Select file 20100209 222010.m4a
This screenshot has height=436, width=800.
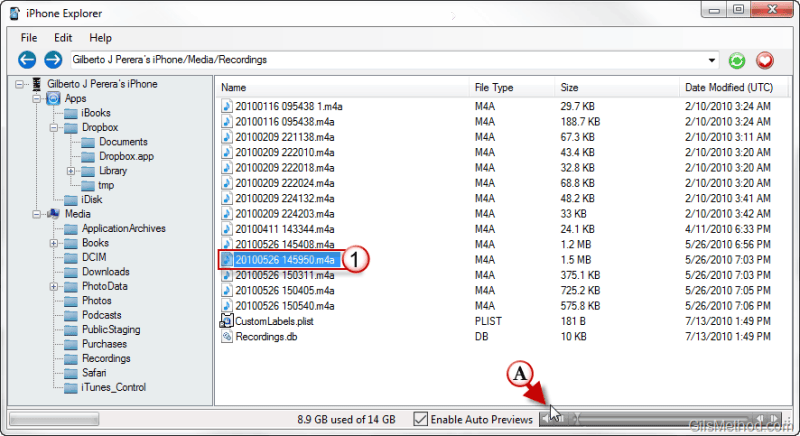point(285,152)
